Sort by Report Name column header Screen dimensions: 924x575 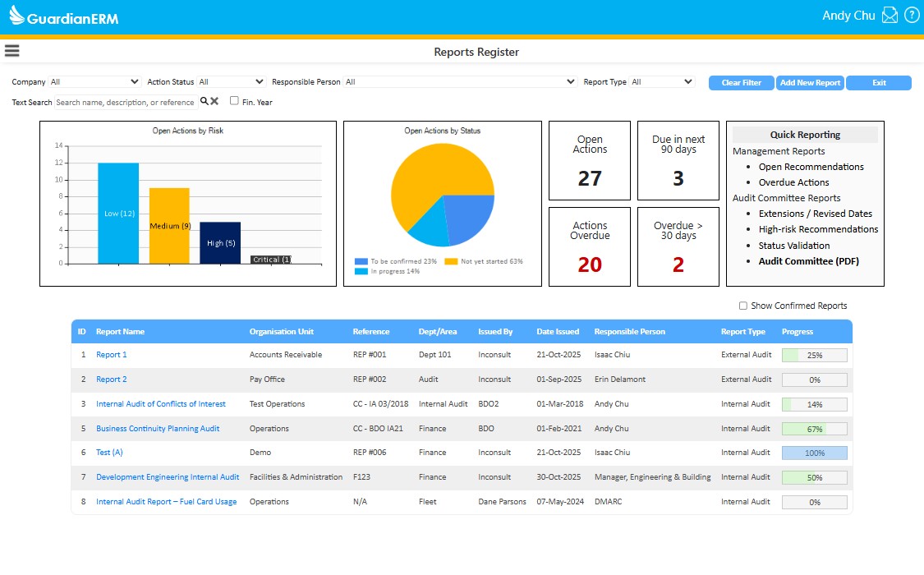click(120, 332)
